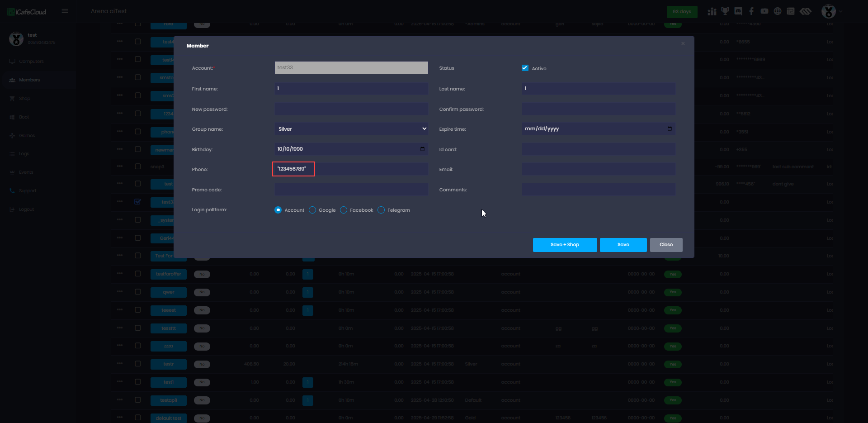Screen dimensions: 868x423
Task: Toggle the hamburger sidebar menu icon
Action: (65, 11)
